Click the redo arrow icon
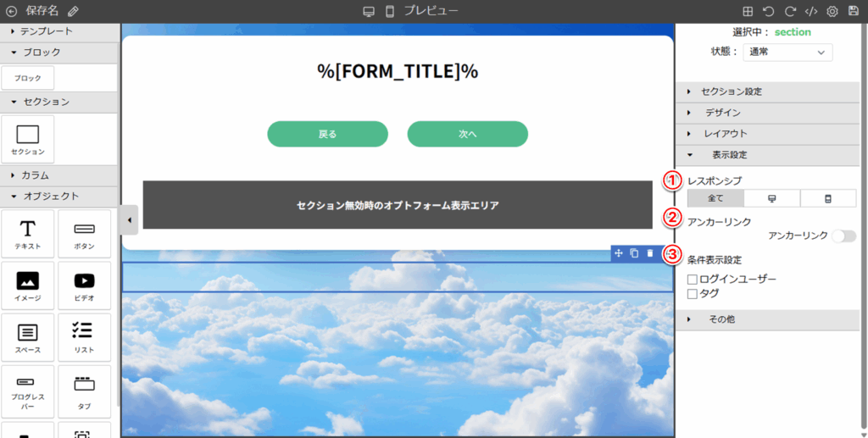Image resolution: width=868 pixels, height=438 pixels. pos(790,11)
